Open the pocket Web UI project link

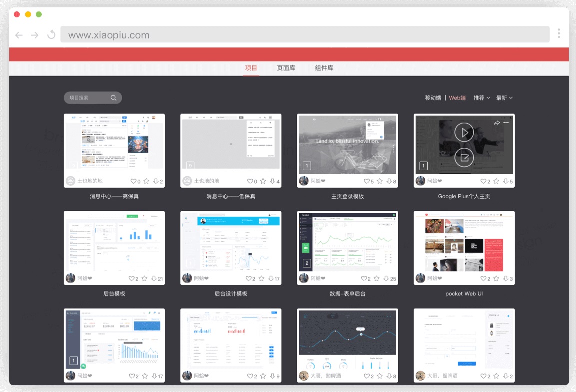[x=464, y=294]
